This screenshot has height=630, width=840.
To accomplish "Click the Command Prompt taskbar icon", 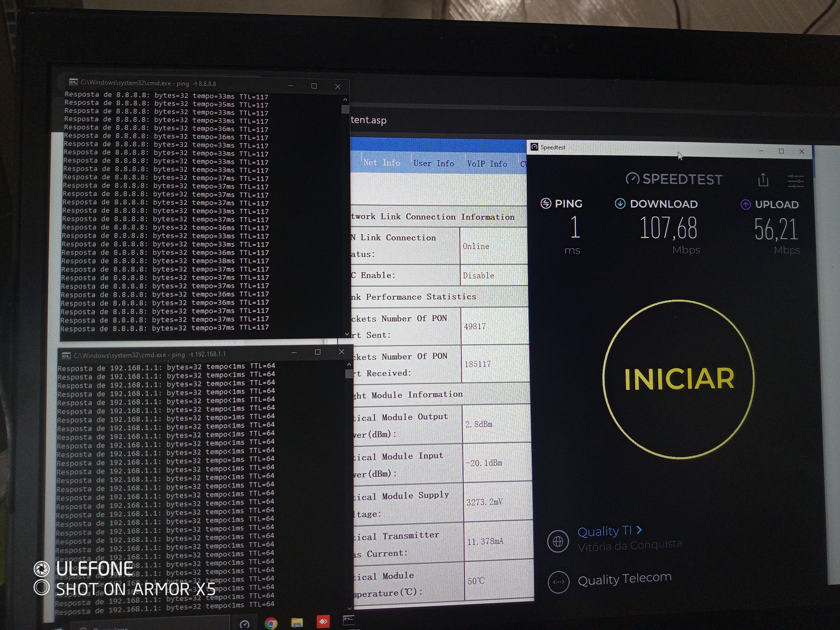I will pos(349,620).
